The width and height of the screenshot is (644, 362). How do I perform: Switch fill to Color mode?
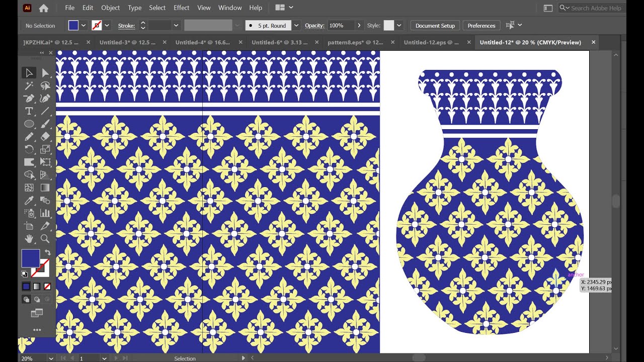click(x=26, y=287)
